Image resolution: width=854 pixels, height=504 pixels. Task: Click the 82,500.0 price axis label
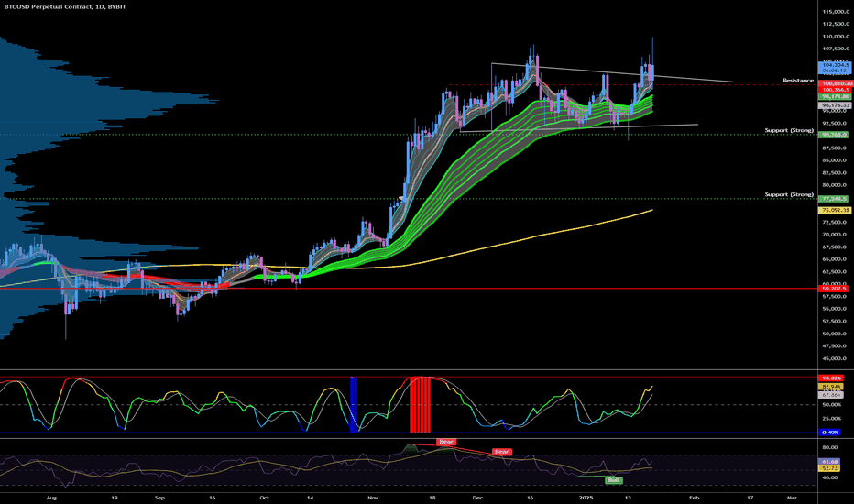click(x=836, y=172)
